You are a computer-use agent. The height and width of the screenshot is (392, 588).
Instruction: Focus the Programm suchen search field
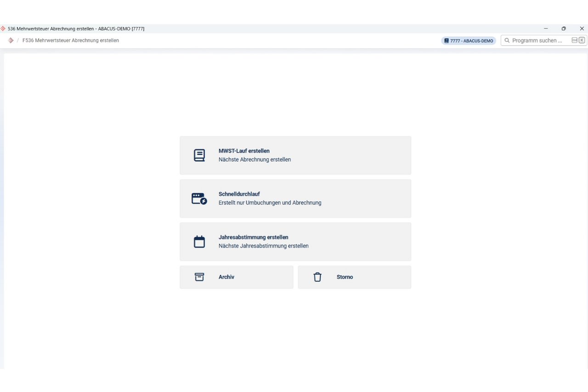(x=537, y=40)
